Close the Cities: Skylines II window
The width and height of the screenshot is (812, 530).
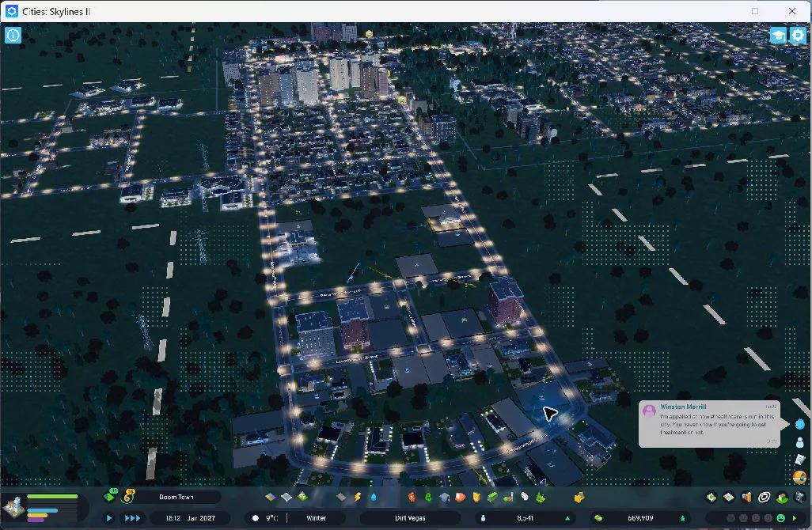pos(791,11)
